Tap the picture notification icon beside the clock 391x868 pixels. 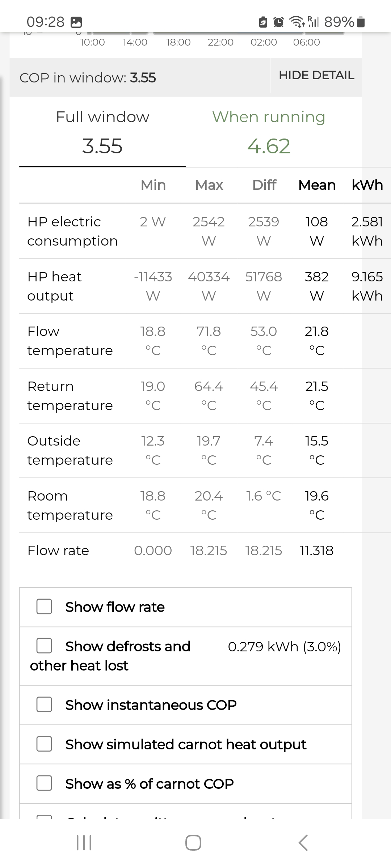click(x=76, y=22)
